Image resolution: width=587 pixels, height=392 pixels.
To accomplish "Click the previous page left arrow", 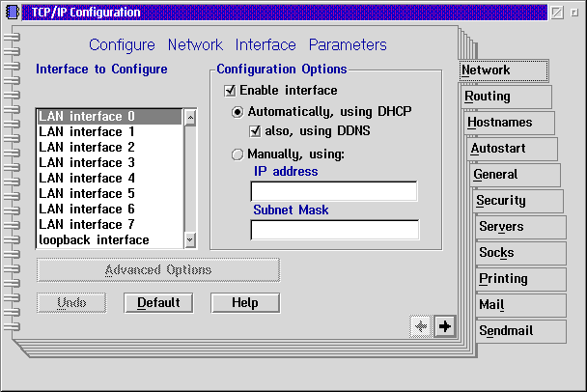I will pyautogui.click(x=421, y=325).
